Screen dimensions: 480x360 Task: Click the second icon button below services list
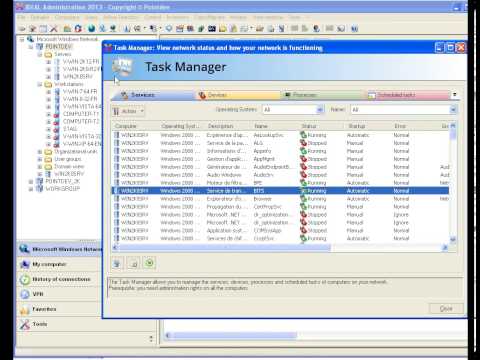(133, 263)
